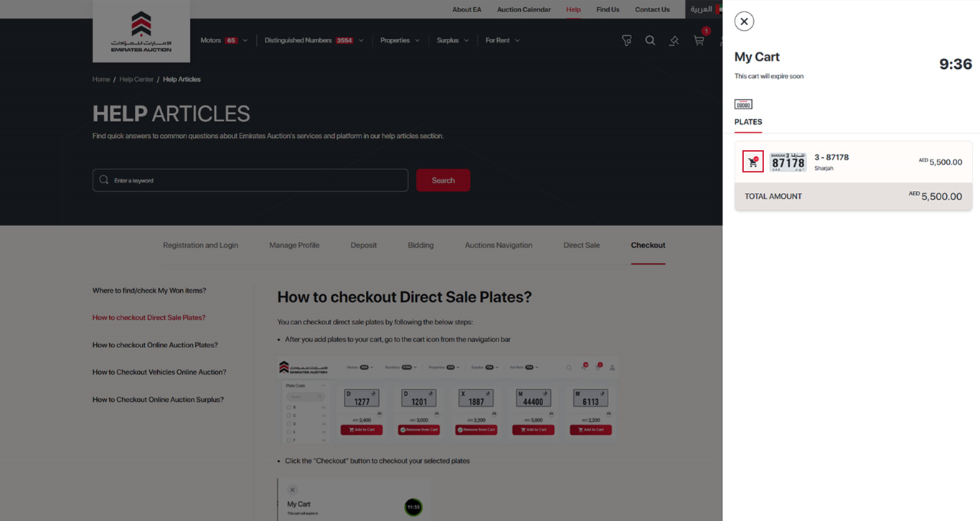Select the PLATES tab in cart

748,122
